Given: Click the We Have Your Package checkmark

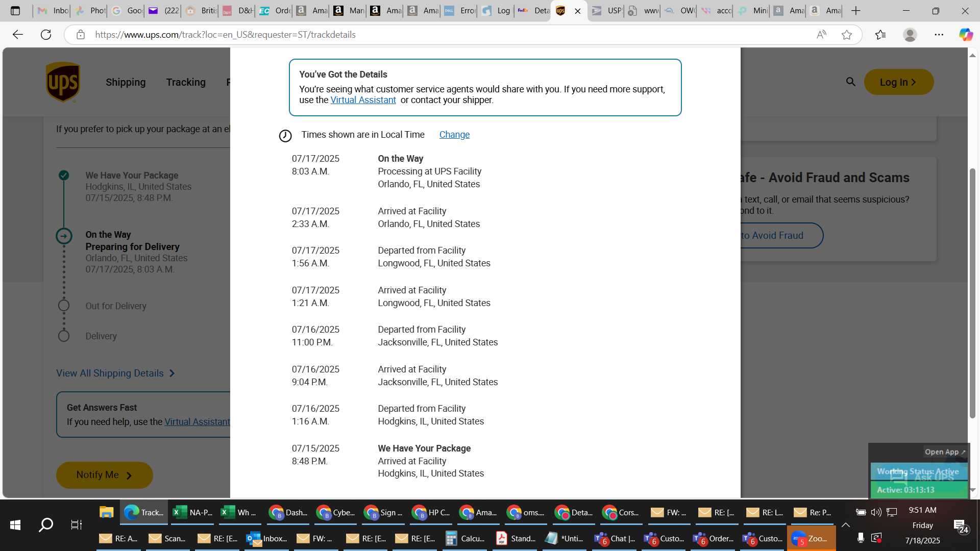Looking at the screenshot, I should [64, 176].
